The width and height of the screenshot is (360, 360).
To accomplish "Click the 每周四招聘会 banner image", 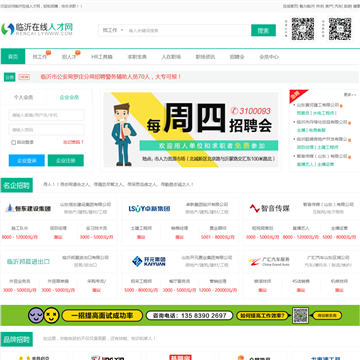I will point(191,130).
